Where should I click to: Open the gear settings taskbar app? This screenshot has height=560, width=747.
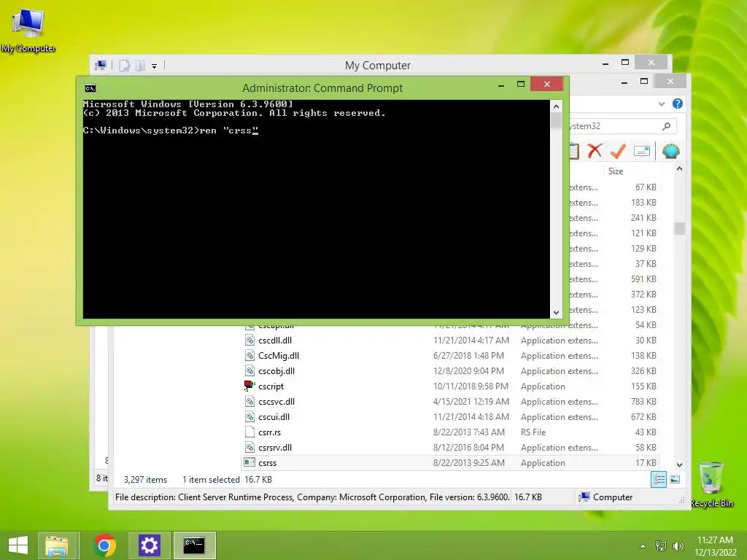point(149,545)
